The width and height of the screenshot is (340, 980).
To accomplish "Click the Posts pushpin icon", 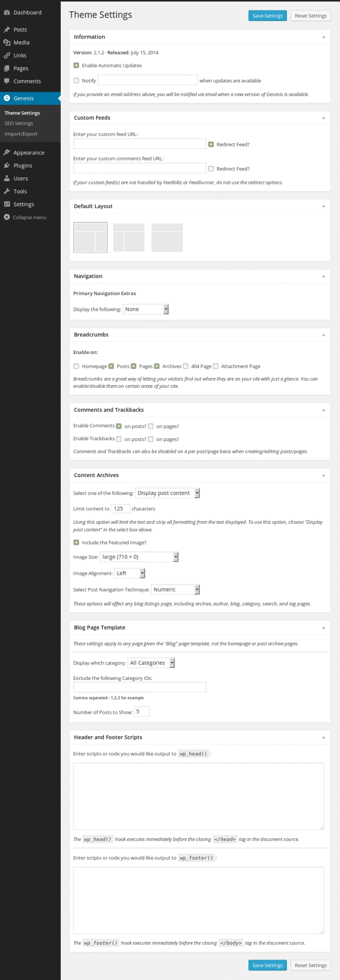I will (7, 29).
